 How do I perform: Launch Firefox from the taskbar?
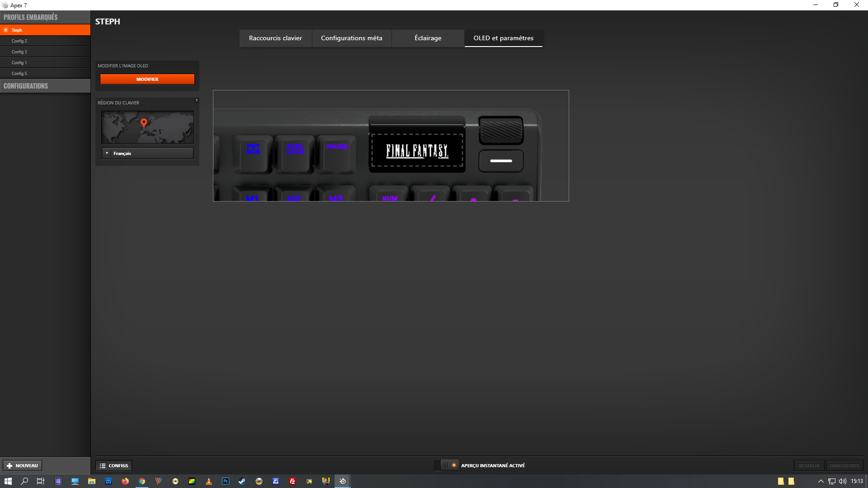(125, 481)
